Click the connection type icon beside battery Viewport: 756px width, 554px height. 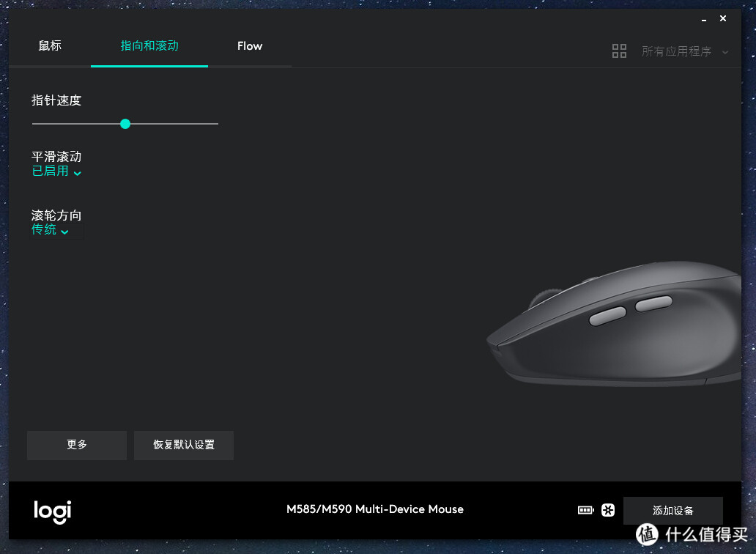(608, 510)
